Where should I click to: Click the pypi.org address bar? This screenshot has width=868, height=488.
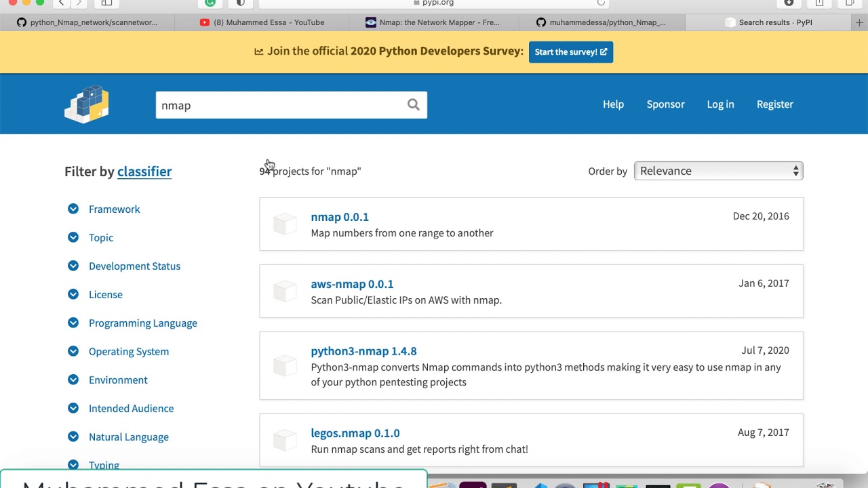434,3
